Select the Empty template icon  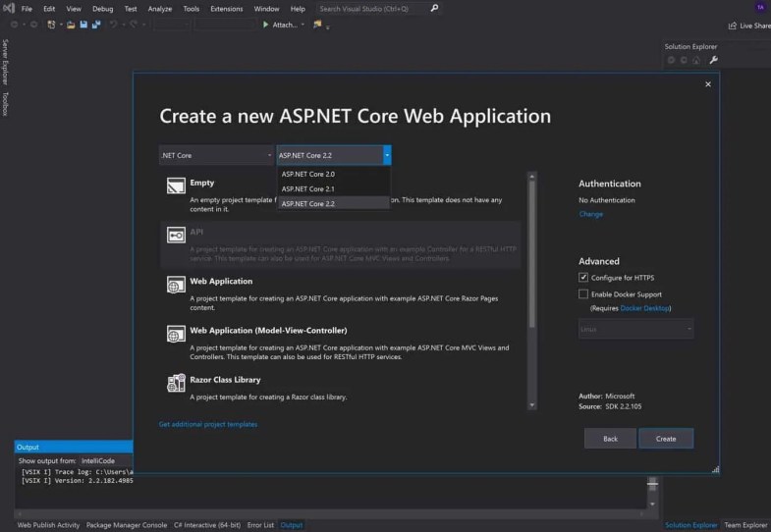[176, 186]
